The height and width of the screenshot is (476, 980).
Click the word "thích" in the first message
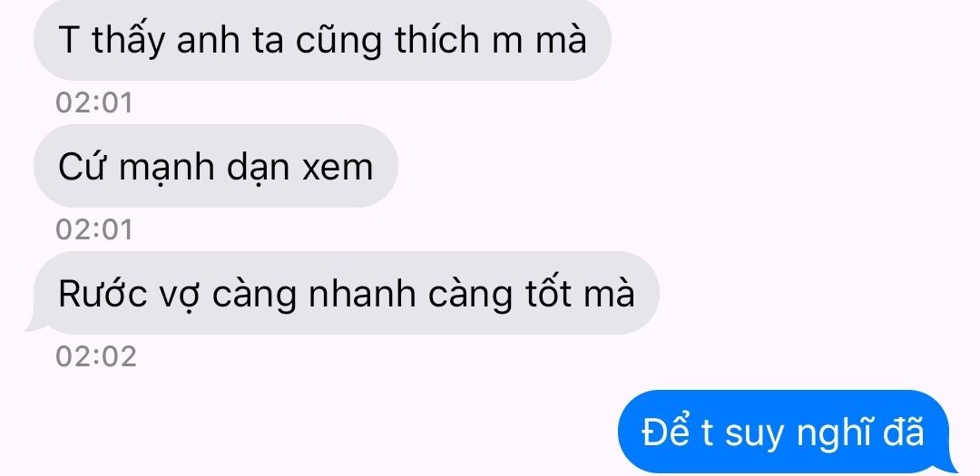pos(436,40)
